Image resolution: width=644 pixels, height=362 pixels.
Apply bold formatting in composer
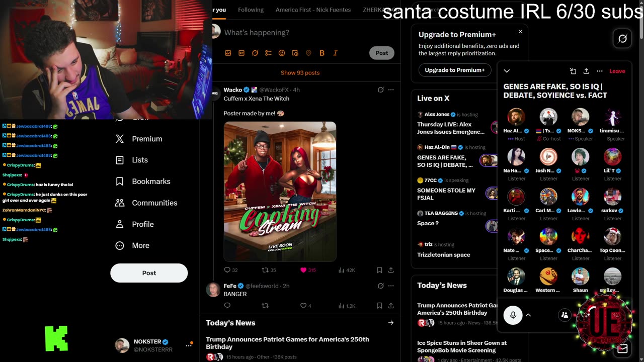click(x=322, y=53)
